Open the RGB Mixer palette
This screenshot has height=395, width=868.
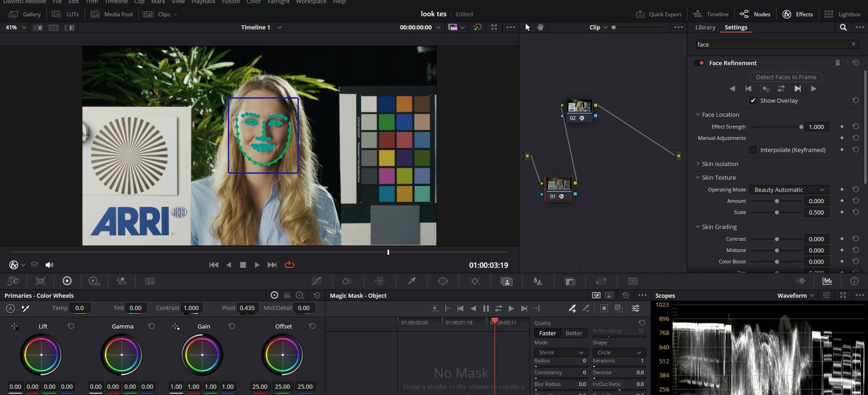click(x=122, y=281)
